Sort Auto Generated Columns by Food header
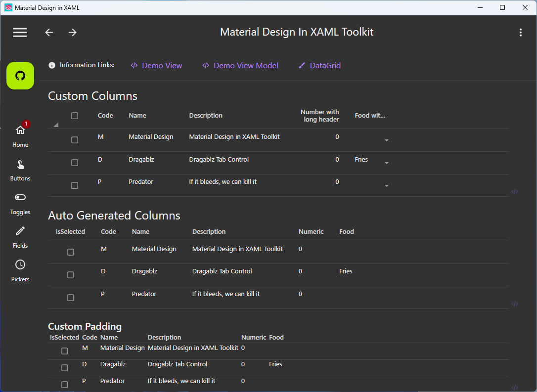537x392 pixels. (x=346, y=231)
